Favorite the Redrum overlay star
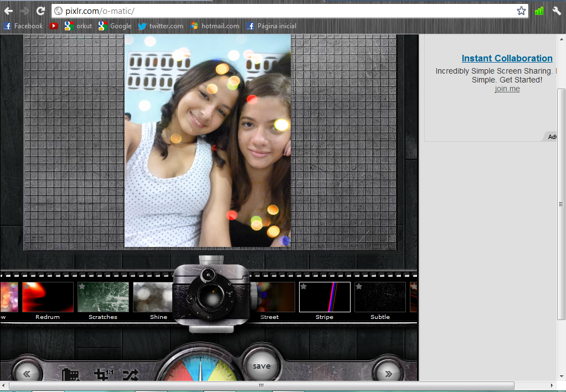 [x=27, y=287]
